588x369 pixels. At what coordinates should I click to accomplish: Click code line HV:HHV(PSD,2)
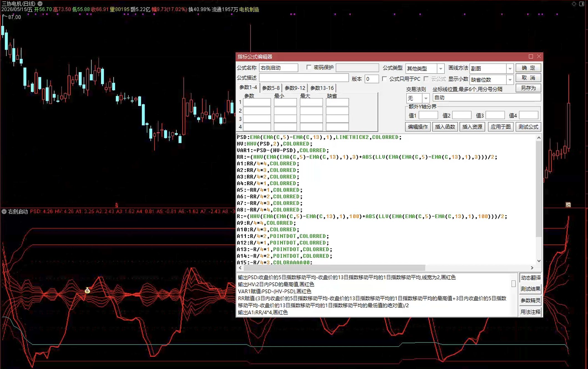click(275, 144)
